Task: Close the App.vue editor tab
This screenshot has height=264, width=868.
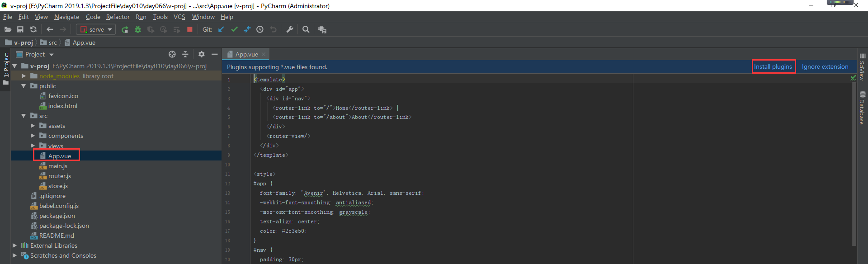Action: coord(264,54)
